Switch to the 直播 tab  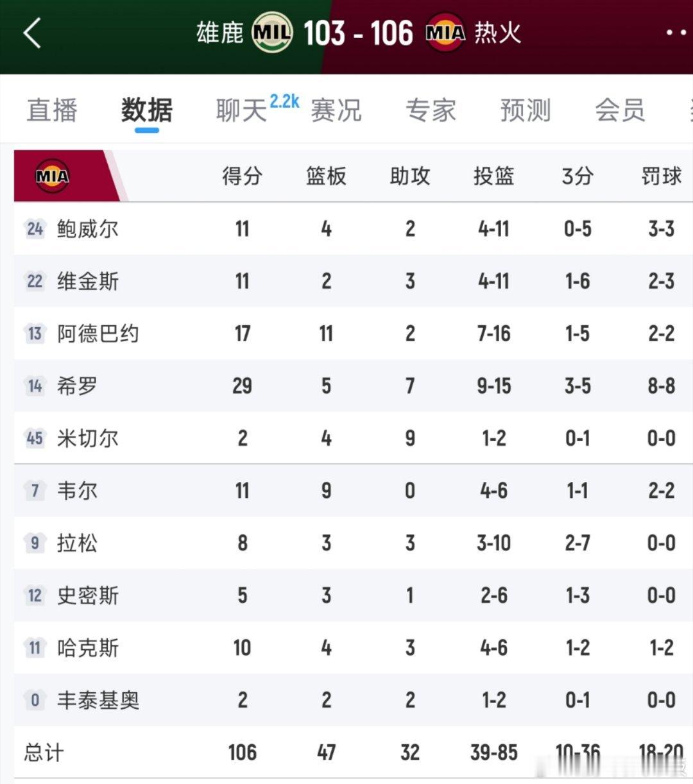point(52,110)
